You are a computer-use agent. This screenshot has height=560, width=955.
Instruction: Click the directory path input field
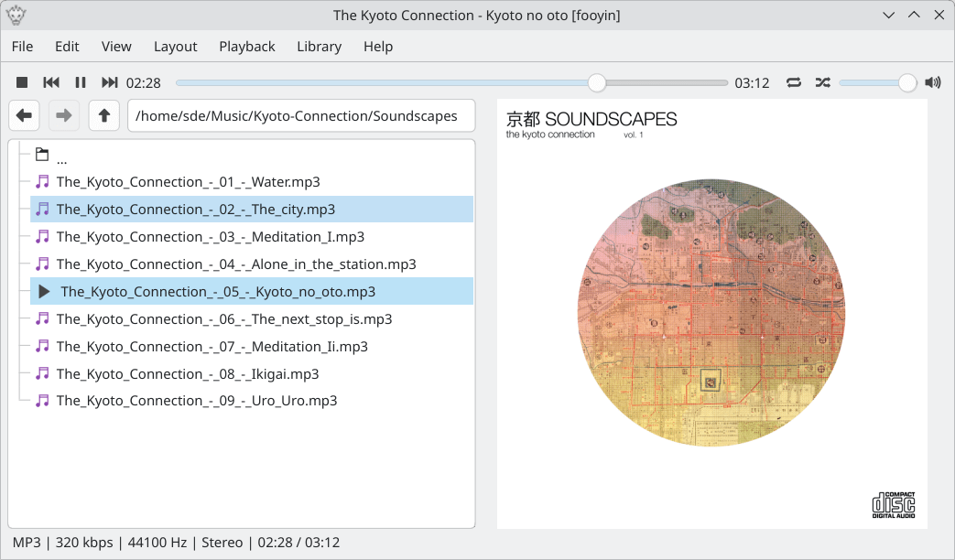click(302, 116)
